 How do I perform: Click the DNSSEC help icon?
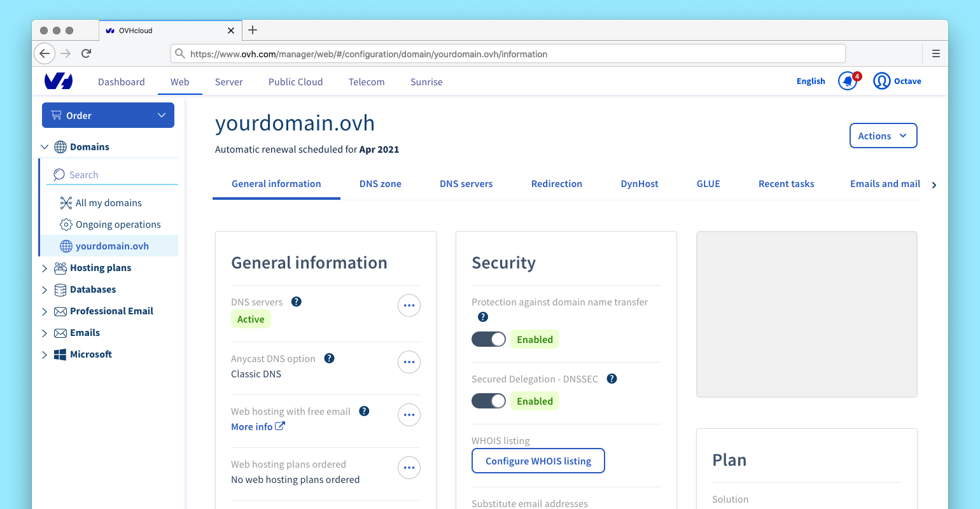click(x=612, y=379)
